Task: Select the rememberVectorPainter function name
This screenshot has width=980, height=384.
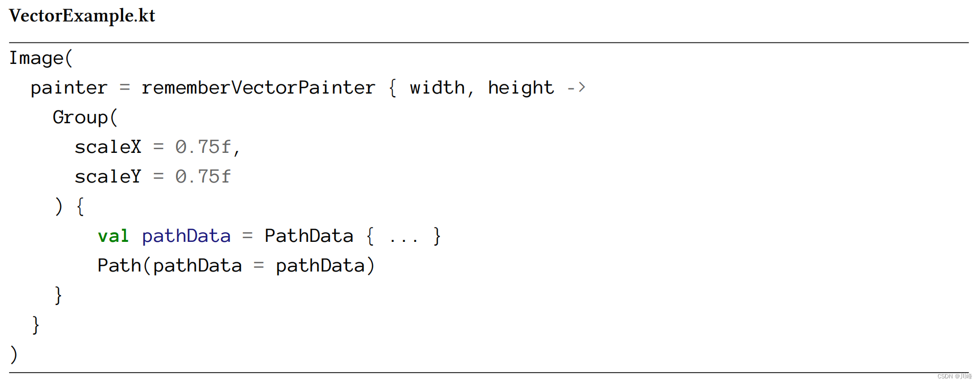Action: pos(258,88)
